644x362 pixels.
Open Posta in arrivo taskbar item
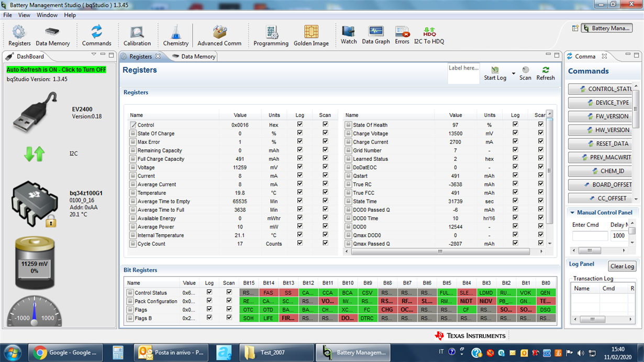pyautogui.click(x=171, y=353)
